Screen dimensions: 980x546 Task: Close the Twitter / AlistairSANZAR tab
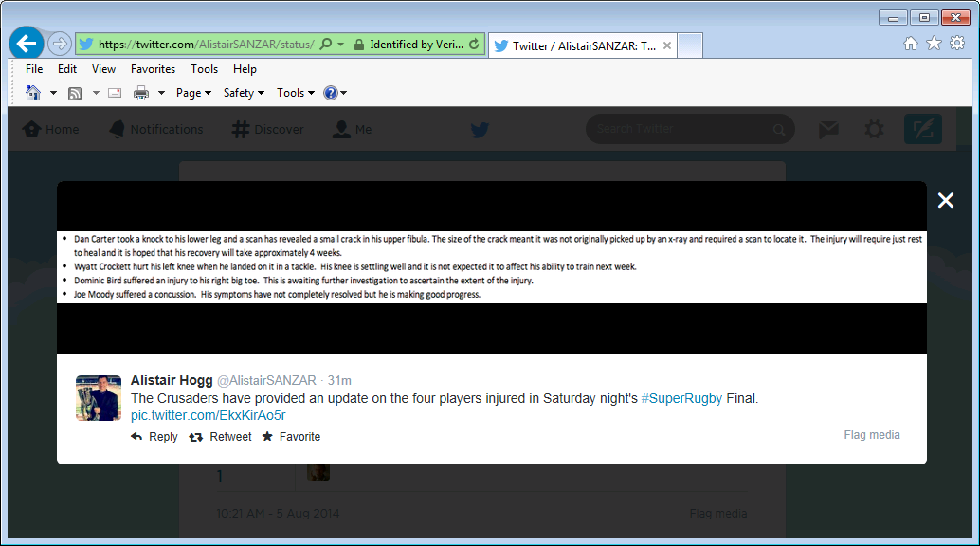667,45
